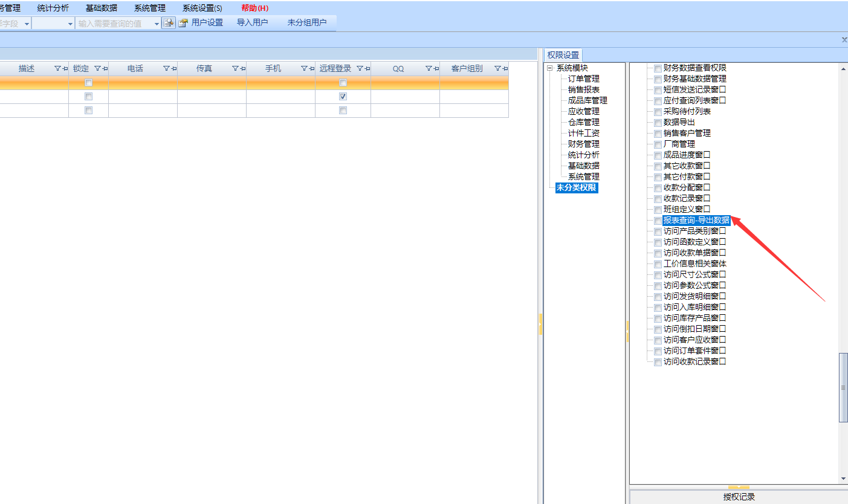
Task: Click the 导入用户 button
Action: [252, 23]
